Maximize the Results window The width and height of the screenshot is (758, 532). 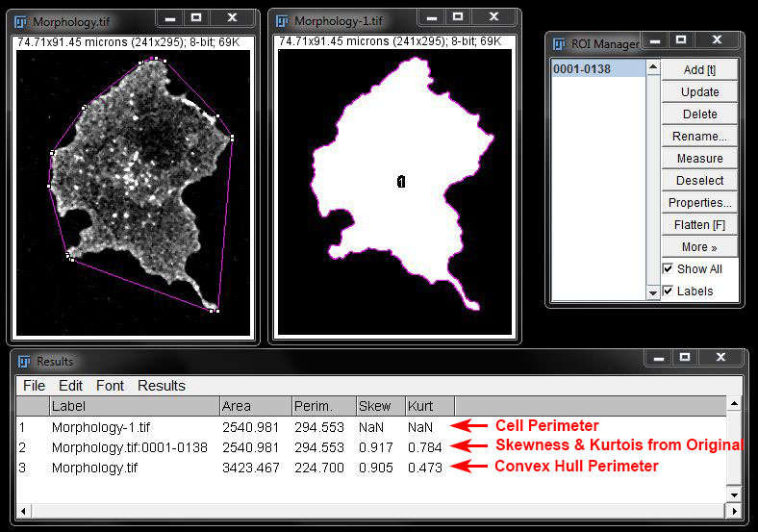[x=685, y=358]
